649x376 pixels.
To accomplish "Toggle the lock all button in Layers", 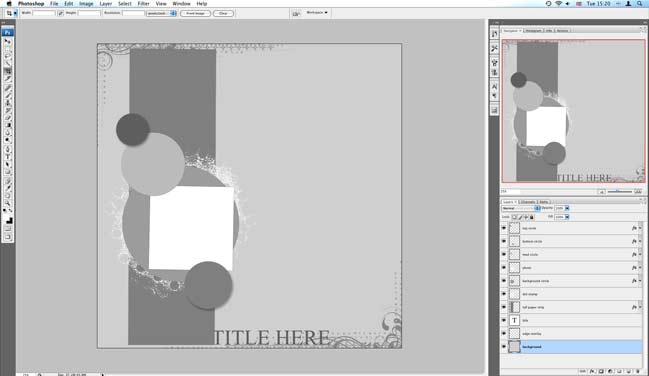I will (532, 217).
